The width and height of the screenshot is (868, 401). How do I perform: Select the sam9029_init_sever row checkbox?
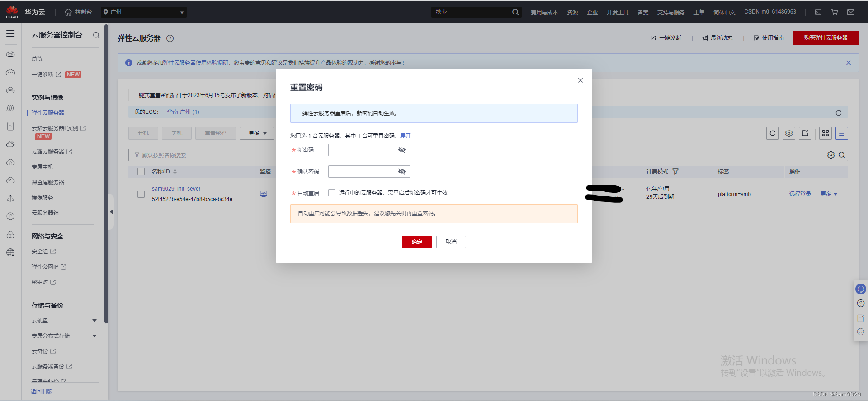(x=141, y=194)
